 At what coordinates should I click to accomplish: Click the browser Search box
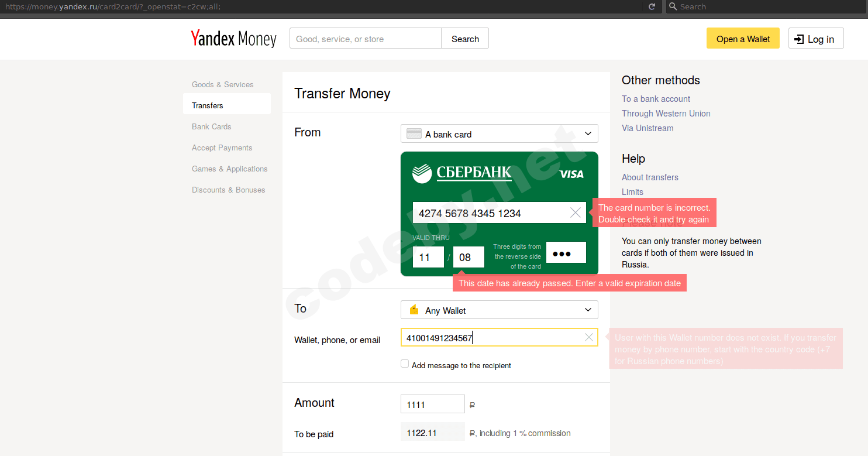766,6
